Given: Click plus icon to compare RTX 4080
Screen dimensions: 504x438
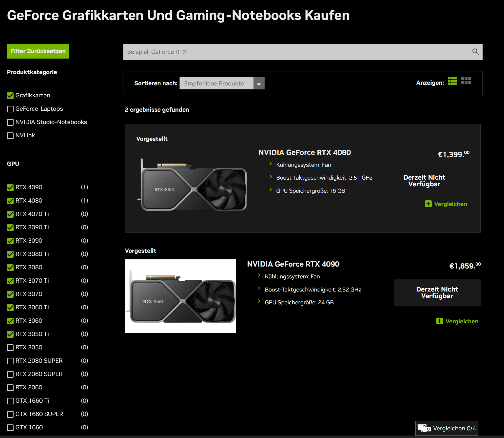Looking at the screenshot, I should coord(428,204).
